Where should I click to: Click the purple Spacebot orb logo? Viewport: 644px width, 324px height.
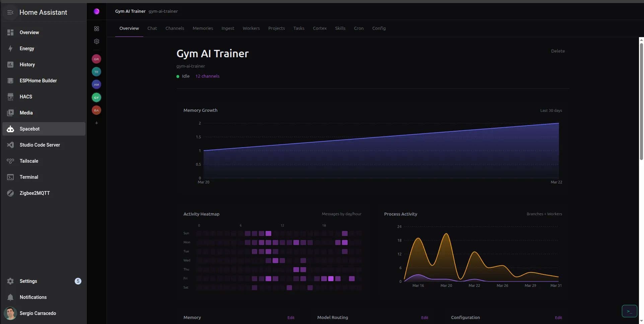[96, 11]
